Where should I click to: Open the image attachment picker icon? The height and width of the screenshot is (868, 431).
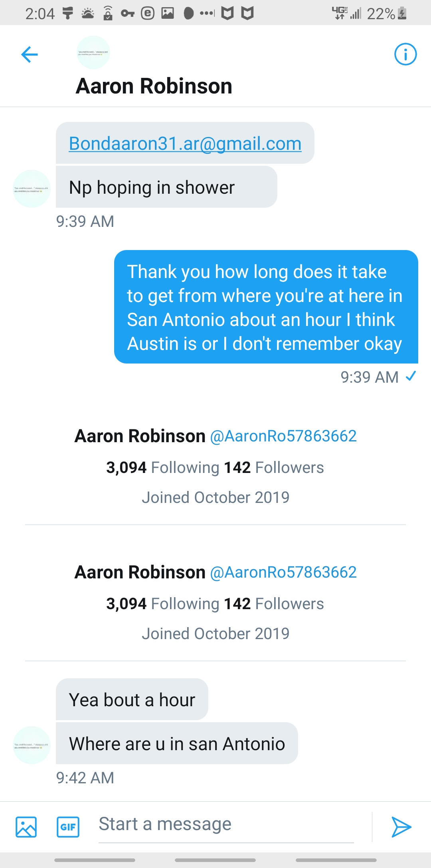26,826
